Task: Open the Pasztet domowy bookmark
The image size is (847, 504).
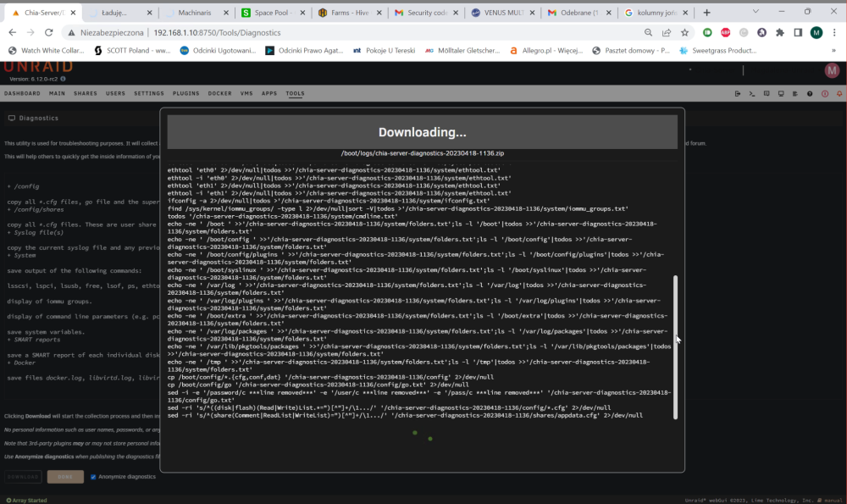Action: click(x=631, y=50)
